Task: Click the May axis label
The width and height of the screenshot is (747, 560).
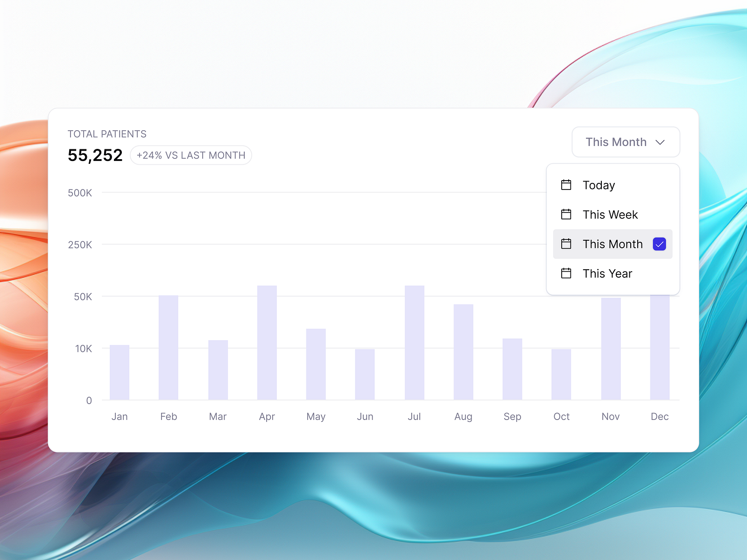Action: point(316,417)
